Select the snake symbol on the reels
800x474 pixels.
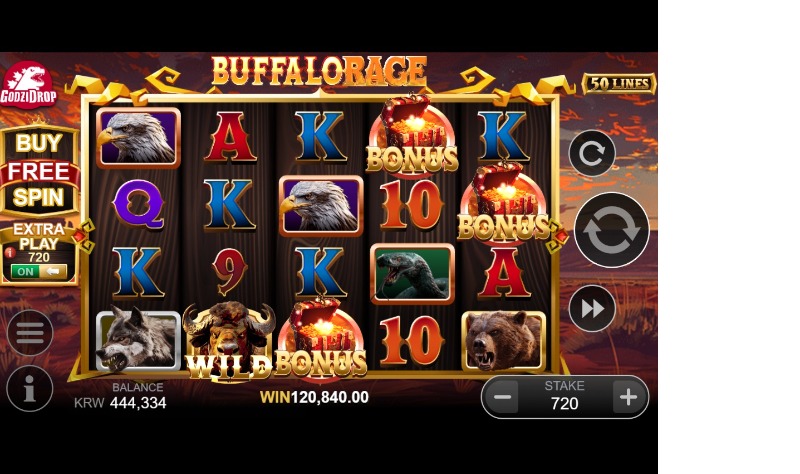click(412, 273)
